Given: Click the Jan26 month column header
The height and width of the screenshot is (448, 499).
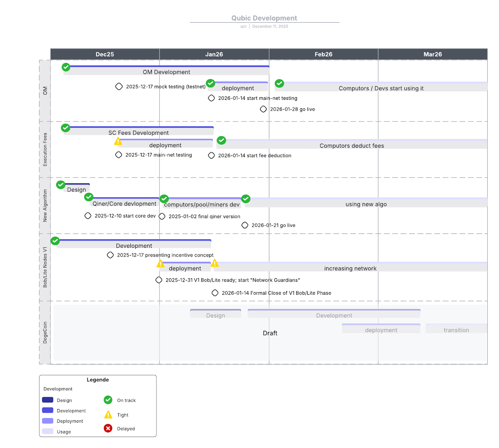Looking at the screenshot, I should tap(214, 54).
